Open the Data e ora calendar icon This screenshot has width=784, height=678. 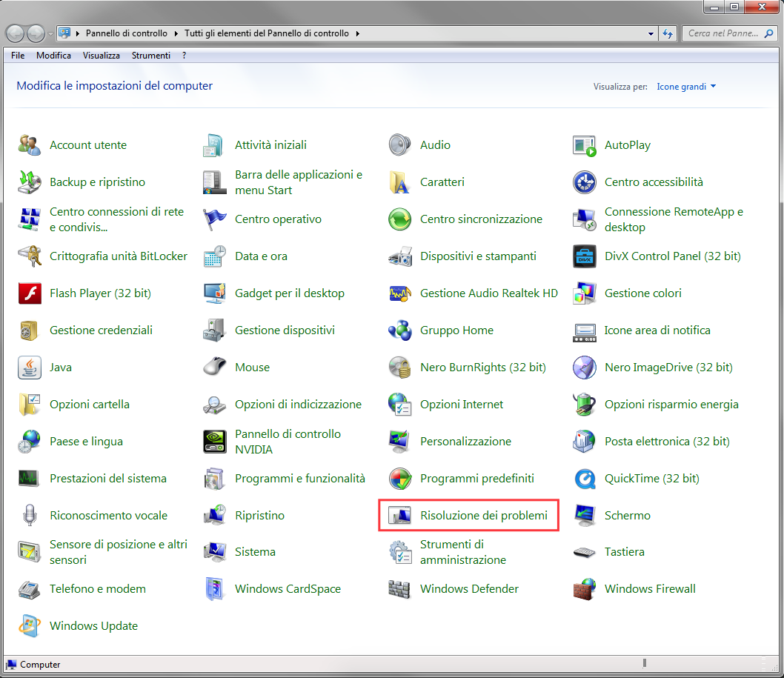pos(214,256)
